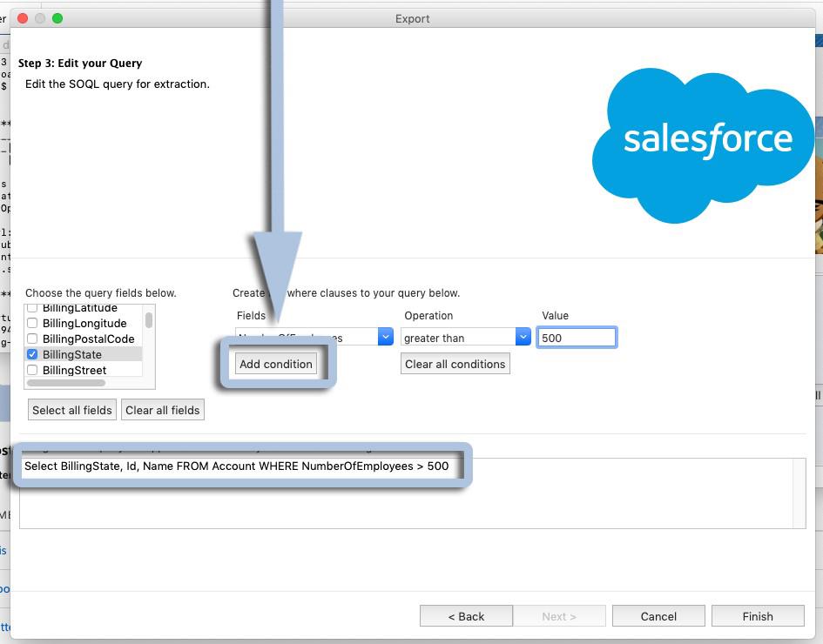
Task: Check the BillingLatitude field checkbox
Action: (x=32, y=308)
